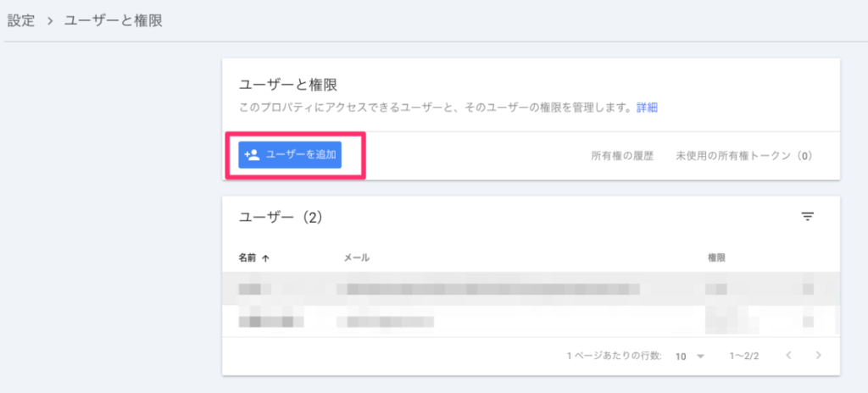Click the sort arrow next to 名前

click(266, 257)
